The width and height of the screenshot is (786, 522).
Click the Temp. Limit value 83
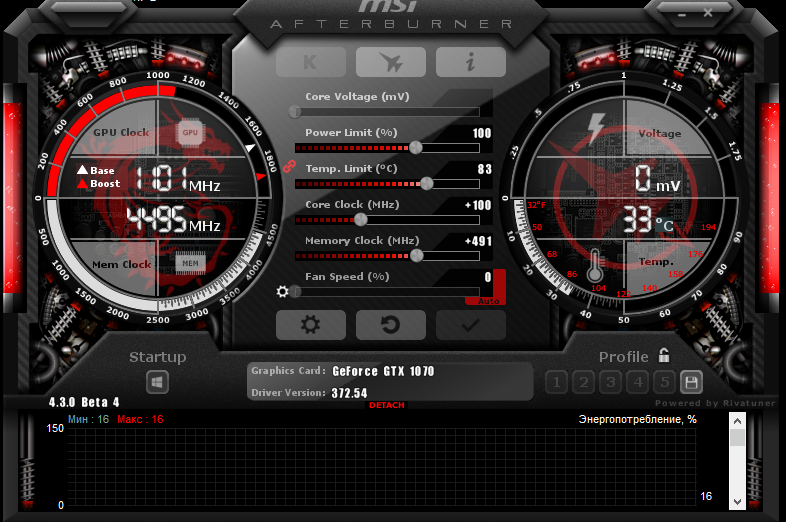pos(485,169)
